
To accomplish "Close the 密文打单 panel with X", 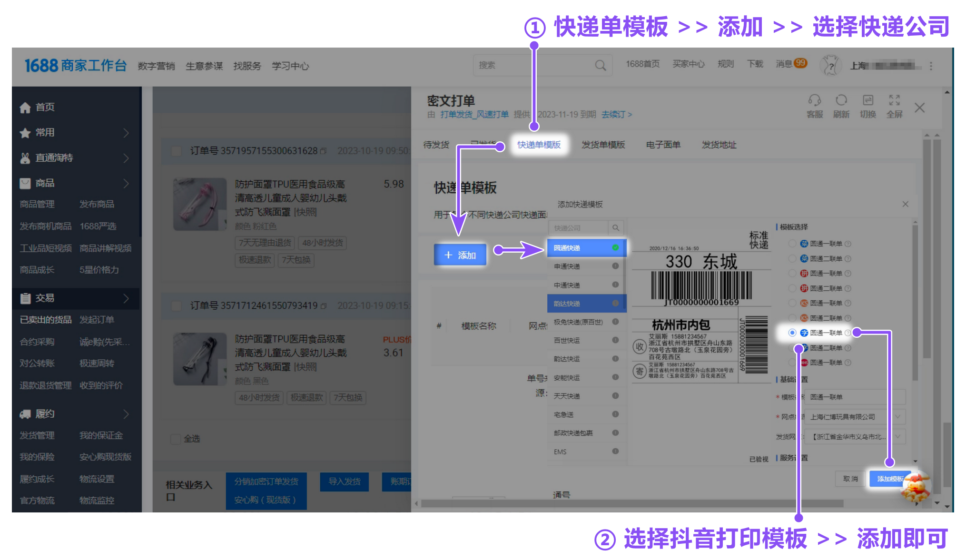I will click(x=919, y=108).
